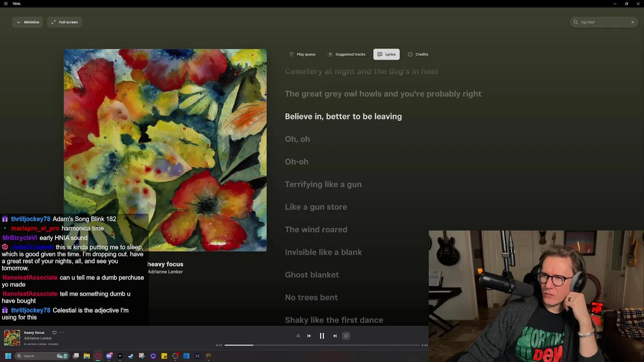Jump to lyric Invisible like a blank
This screenshot has width=644, height=362.
click(x=324, y=252)
